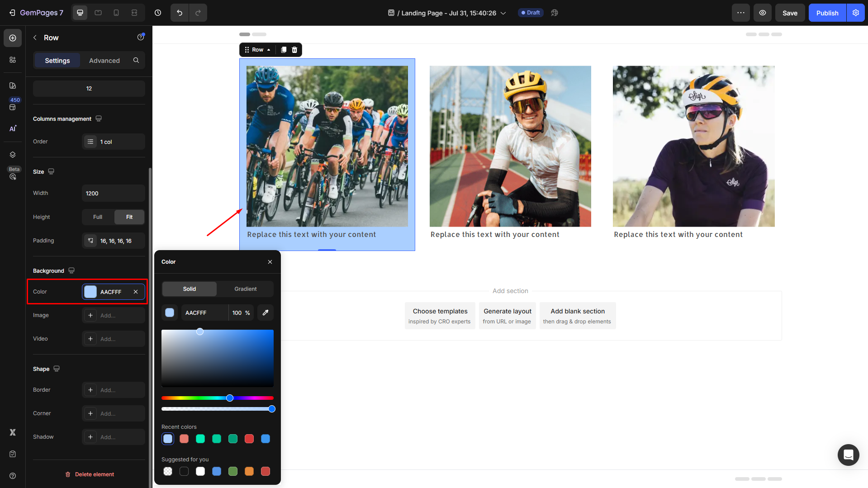Open the version history clock icon

[x=158, y=13]
